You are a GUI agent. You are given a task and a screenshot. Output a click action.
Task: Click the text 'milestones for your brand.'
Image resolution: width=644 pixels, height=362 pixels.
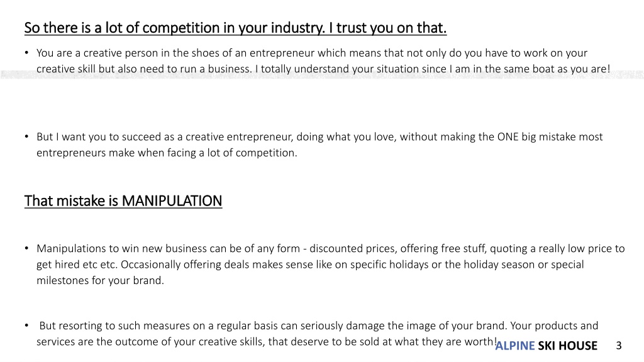coord(100,280)
